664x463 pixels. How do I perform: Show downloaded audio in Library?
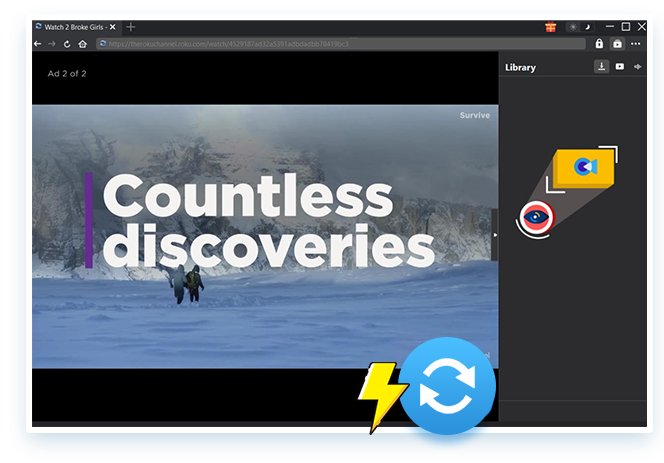(x=637, y=67)
